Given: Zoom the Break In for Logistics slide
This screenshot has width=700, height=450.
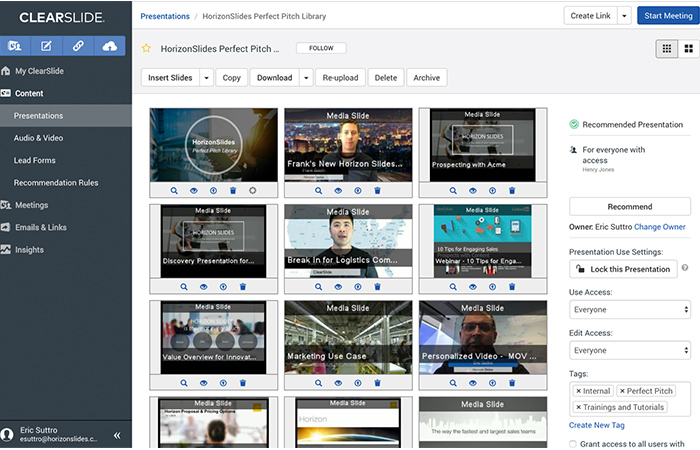Looking at the screenshot, I should pos(318,287).
